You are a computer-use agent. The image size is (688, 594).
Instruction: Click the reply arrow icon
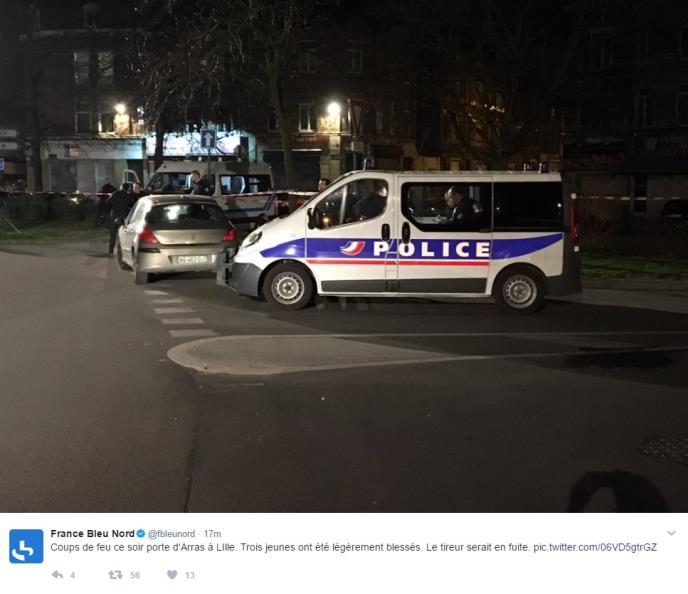pyautogui.click(x=57, y=575)
